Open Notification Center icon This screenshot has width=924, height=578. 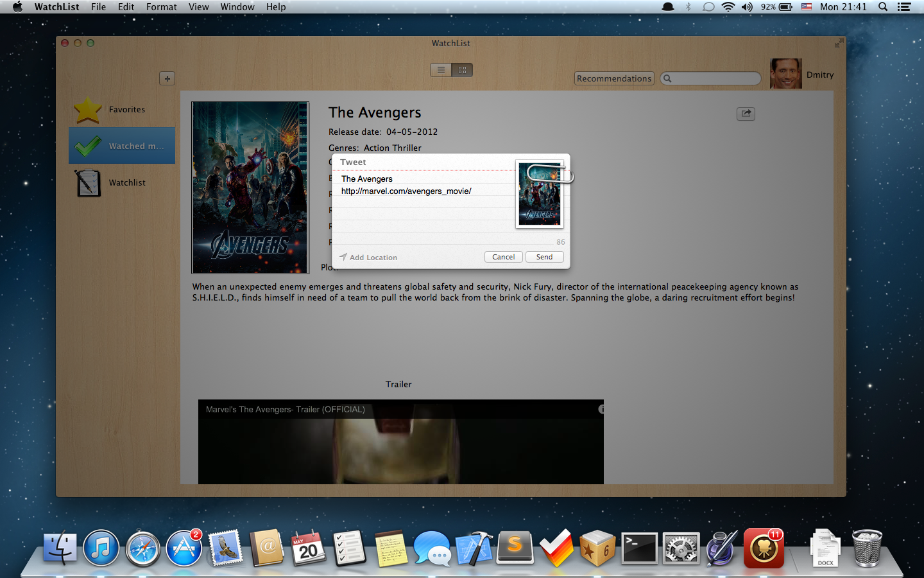tap(904, 7)
